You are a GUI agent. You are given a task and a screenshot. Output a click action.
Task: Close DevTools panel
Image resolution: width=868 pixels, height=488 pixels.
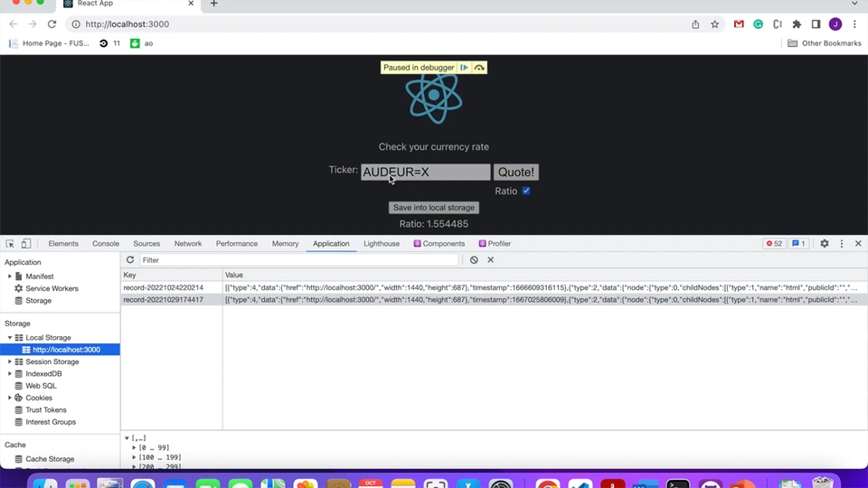[x=858, y=243]
